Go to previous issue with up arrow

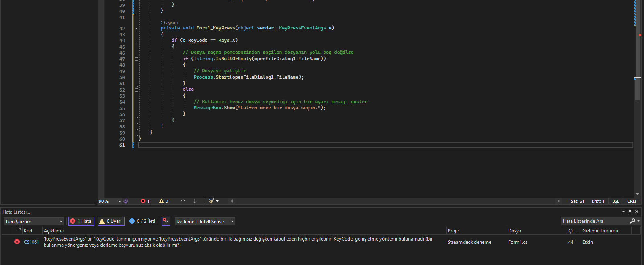(183, 201)
